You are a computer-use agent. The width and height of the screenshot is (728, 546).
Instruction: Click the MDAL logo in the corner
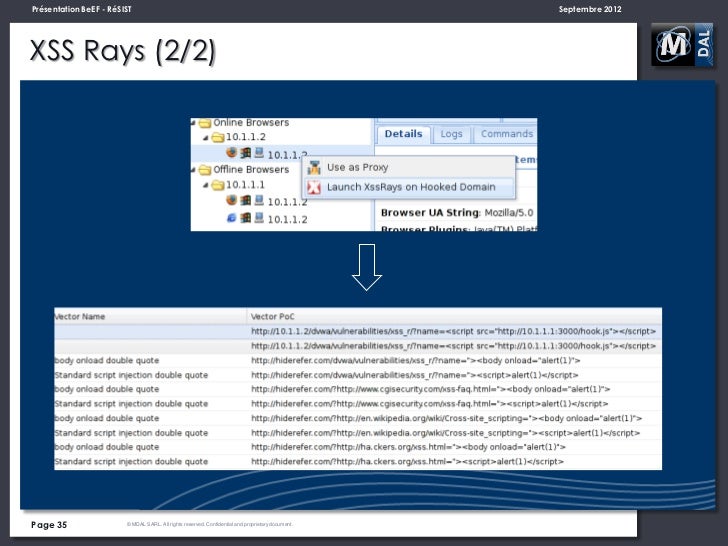click(x=682, y=45)
